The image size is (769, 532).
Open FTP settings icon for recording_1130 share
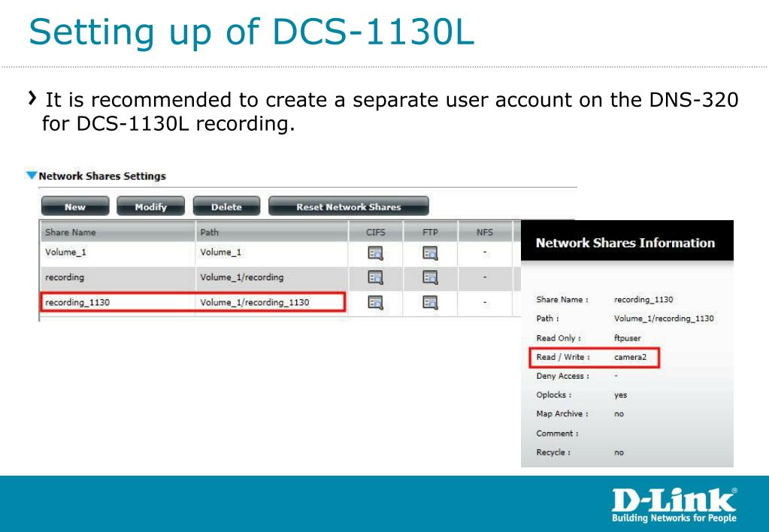[x=430, y=303]
